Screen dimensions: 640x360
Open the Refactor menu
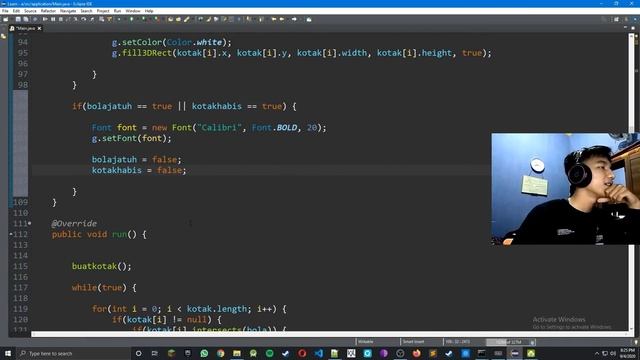(x=48, y=11)
